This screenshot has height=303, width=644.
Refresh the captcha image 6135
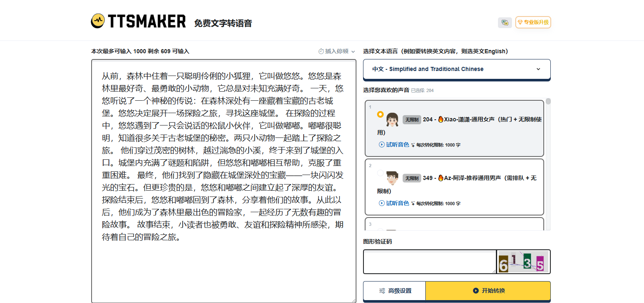(523, 262)
